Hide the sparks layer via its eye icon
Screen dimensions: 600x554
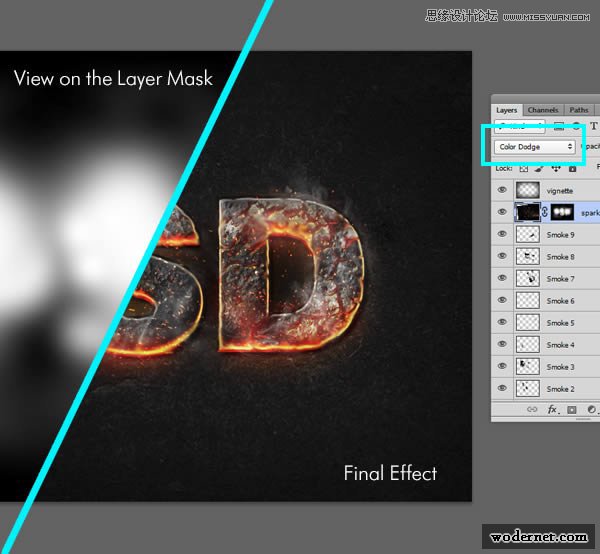(502, 212)
